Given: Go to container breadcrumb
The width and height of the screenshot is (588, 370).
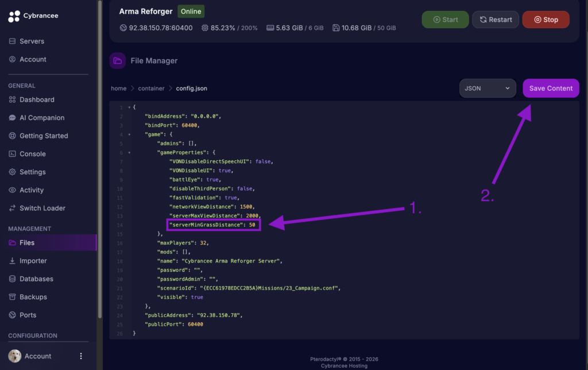Looking at the screenshot, I should [151, 88].
